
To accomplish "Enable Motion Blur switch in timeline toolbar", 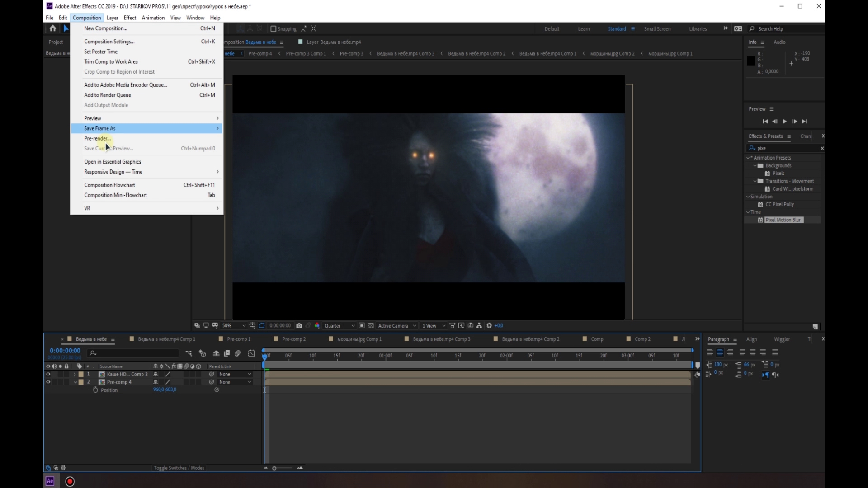I will (x=238, y=353).
